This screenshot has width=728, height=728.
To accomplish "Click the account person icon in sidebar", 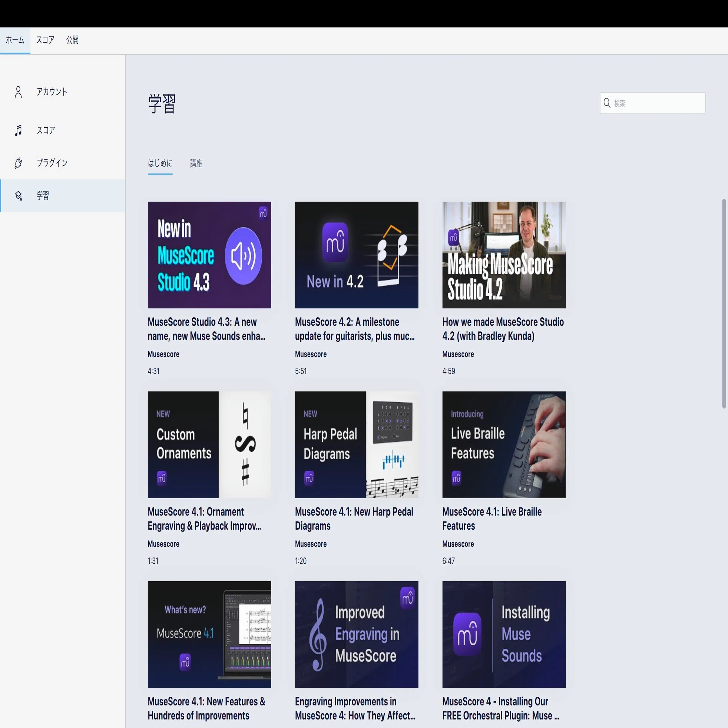I will tap(18, 92).
